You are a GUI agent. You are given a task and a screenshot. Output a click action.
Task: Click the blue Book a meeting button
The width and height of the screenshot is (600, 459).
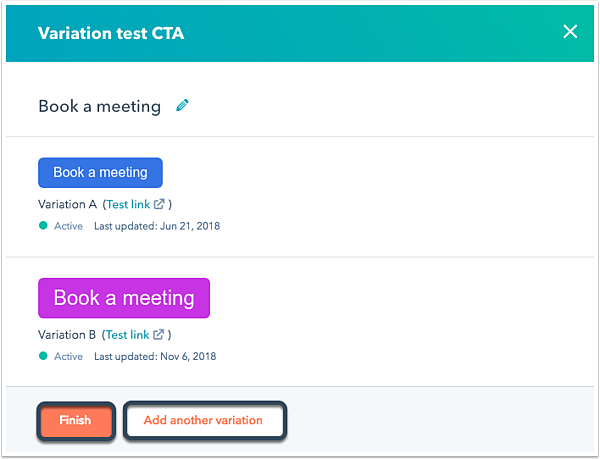point(100,173)
